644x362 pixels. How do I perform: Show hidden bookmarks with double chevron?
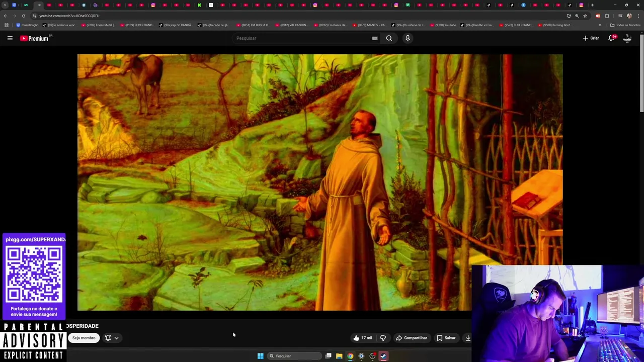click(600, 25)
